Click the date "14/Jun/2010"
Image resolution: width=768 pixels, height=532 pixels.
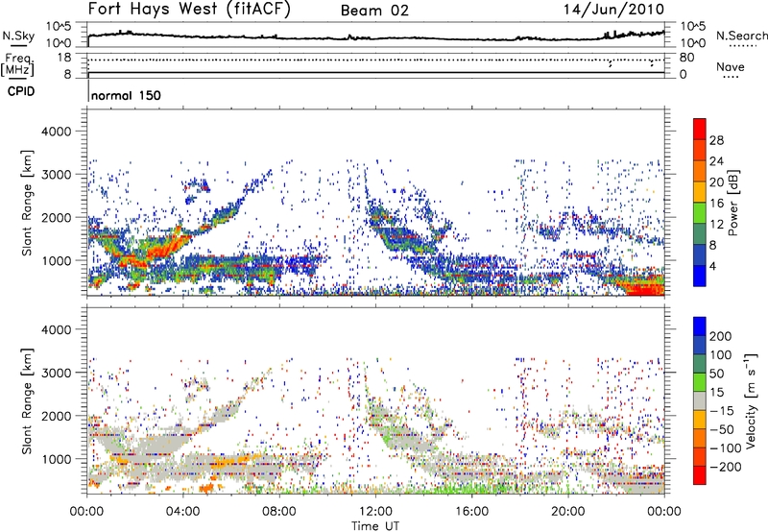(x=613, y=10)
